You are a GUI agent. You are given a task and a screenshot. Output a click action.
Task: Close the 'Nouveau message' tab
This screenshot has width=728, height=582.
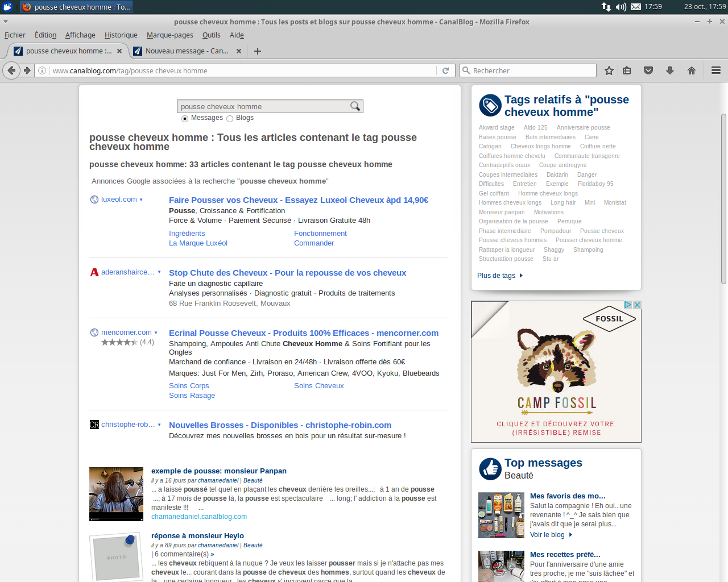(x=239, y=51)
